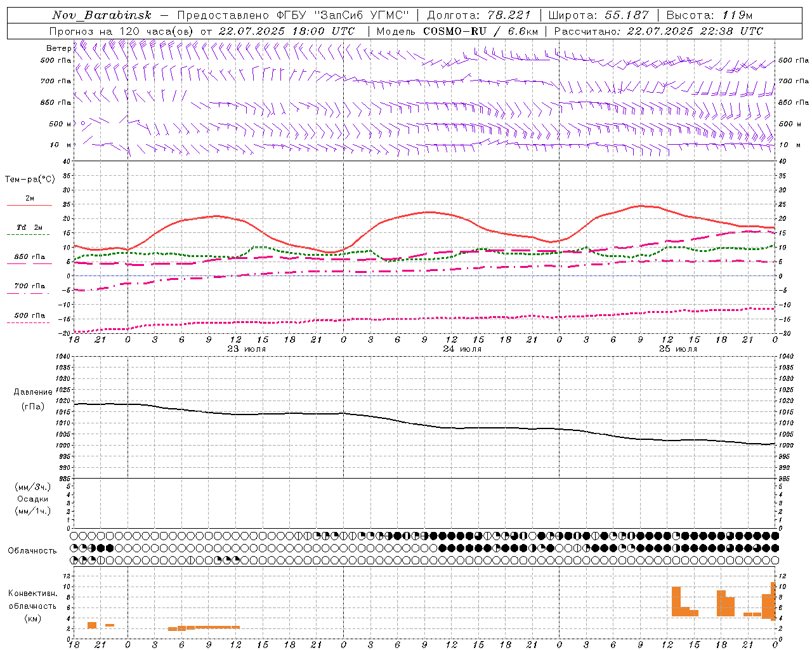Click the Давление pressure label

coord(33,392)
